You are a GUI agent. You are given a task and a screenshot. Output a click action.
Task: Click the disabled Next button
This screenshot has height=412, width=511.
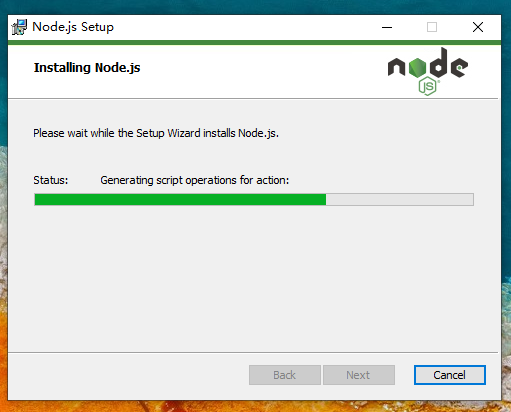(x=359, y=375)
